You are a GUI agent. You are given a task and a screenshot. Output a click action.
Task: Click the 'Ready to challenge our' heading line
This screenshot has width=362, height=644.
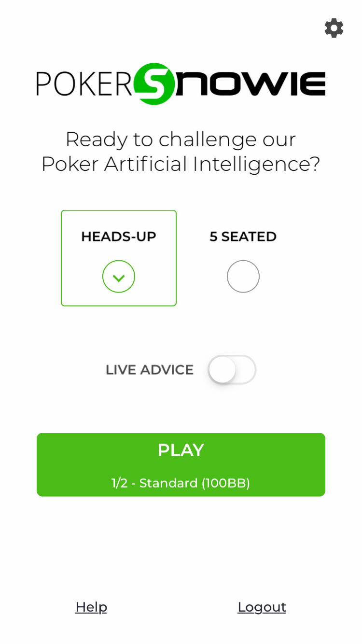[181, 139]
